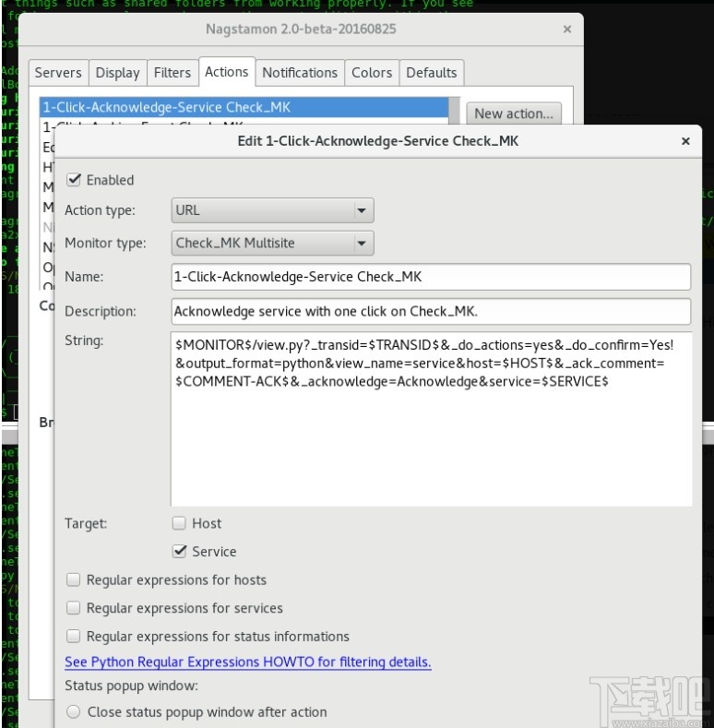Viewport: 714px width, 728px height.
Task: Open the Display tab
Action: tap(117, 72)
